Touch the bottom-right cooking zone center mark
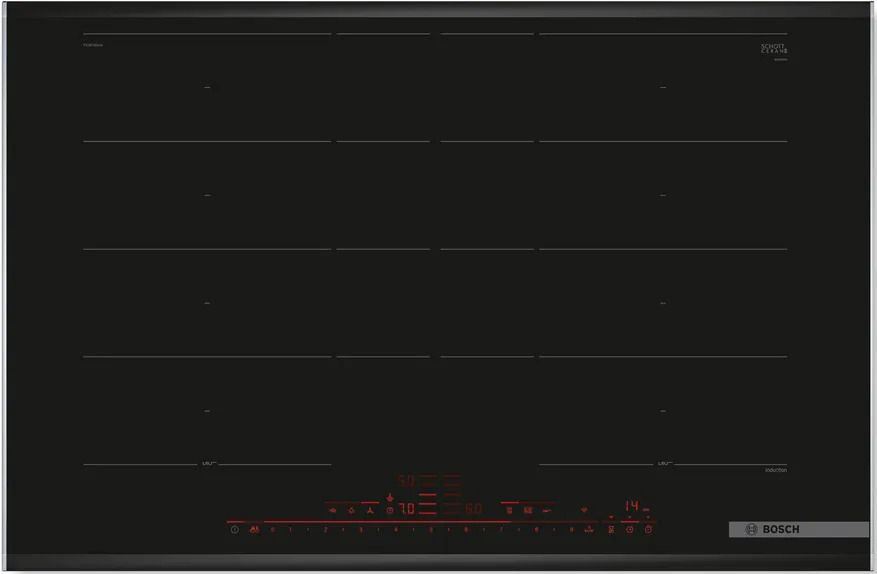Image resolution: width=877 pixels, height=574 pixels. (x=662, y=410)
